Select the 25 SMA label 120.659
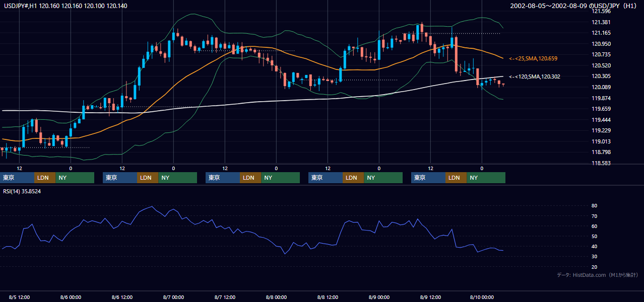The width and height of the screenshot is (644, 302). click(533, 59)
